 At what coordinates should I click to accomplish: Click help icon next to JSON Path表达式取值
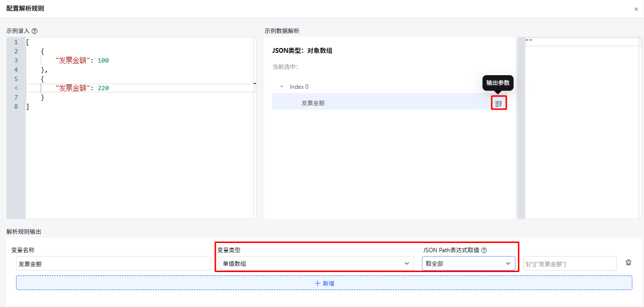(x=484, y=250)
